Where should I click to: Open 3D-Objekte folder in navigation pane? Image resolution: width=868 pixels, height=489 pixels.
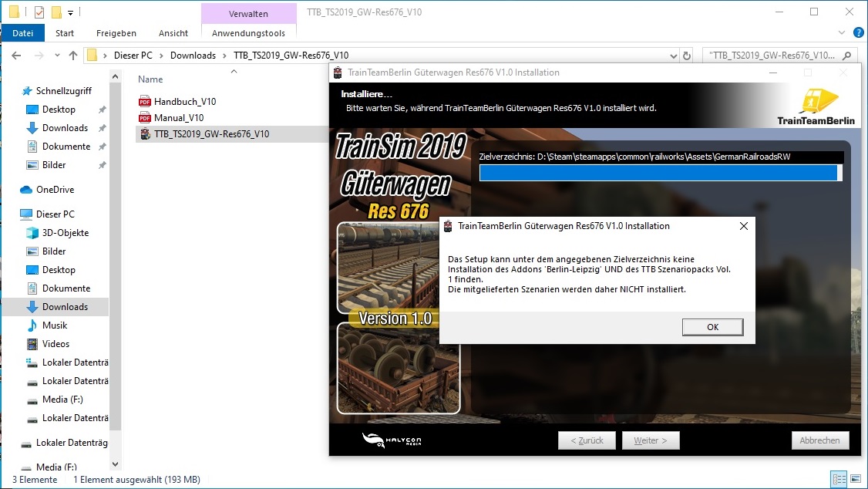point(66,233)
